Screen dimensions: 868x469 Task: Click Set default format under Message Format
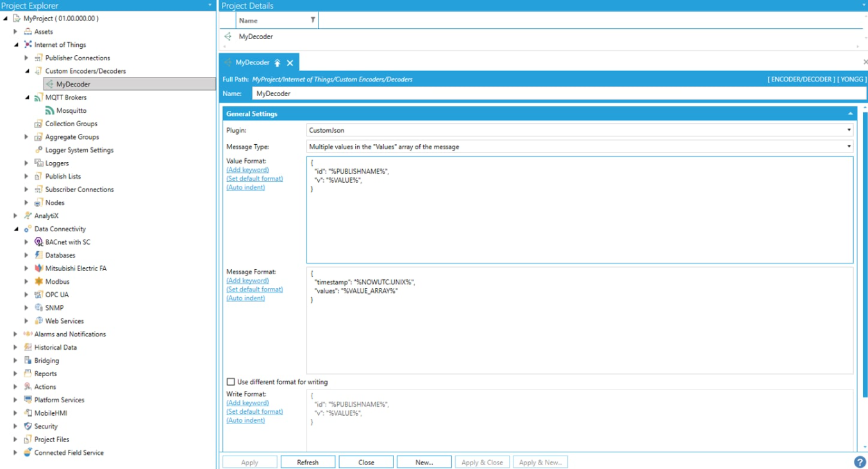[x=255, y=290]
